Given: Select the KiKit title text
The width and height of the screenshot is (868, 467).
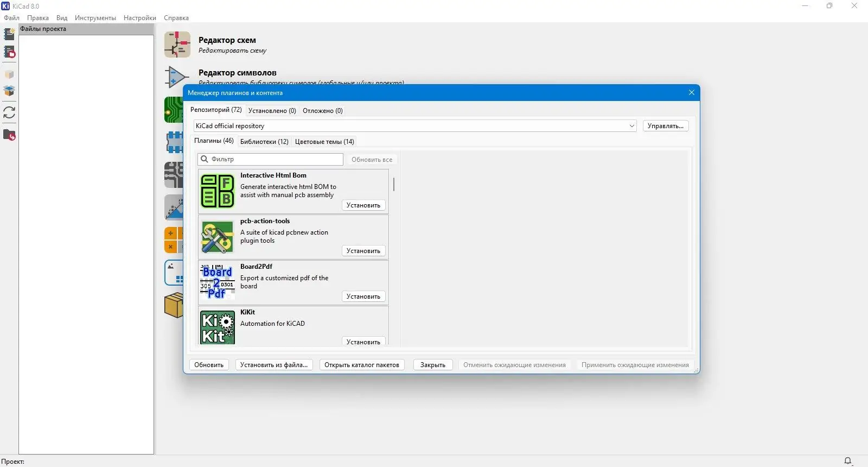Looking at the screenshot, I should pos(248,312).
